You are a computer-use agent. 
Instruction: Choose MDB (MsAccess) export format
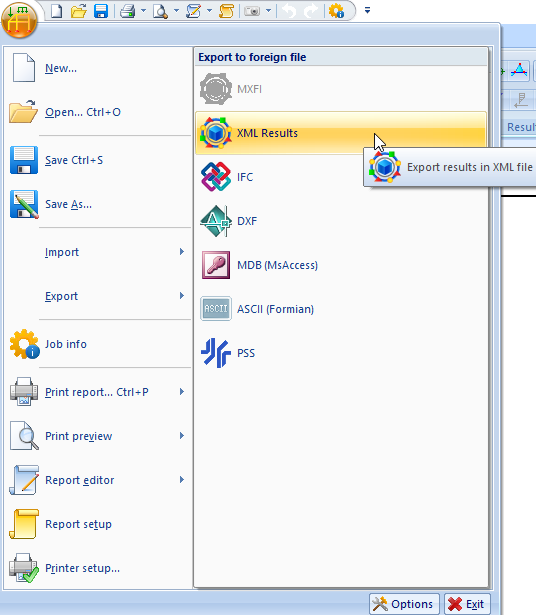(x=341, y=265)
